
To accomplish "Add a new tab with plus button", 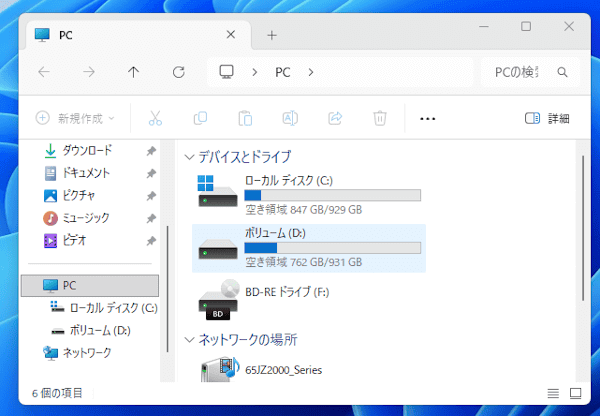I will (272, 35).
